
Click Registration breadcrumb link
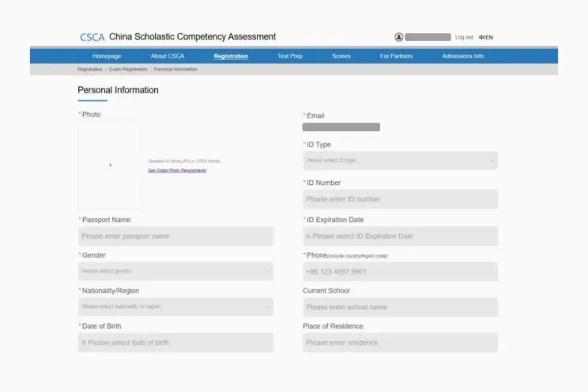tap(90, 70)
